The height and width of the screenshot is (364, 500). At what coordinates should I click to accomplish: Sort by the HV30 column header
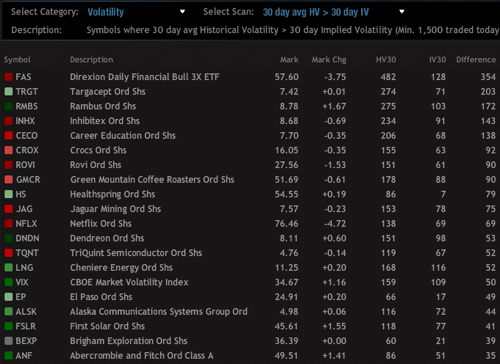point(386,60)
